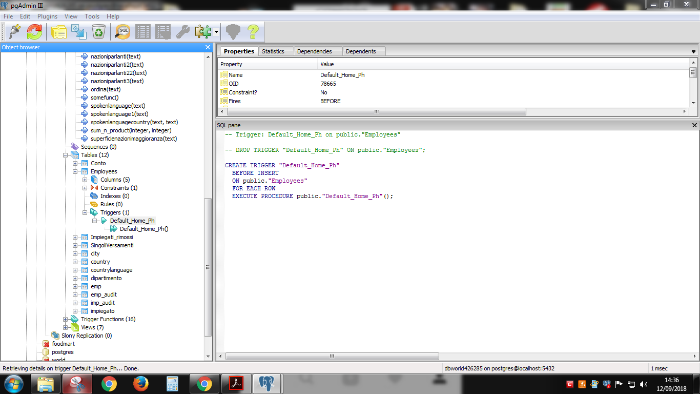This screenshot has width=700, height=394.
Task: Close the Object browser panel
Action: tap(208, 47)
